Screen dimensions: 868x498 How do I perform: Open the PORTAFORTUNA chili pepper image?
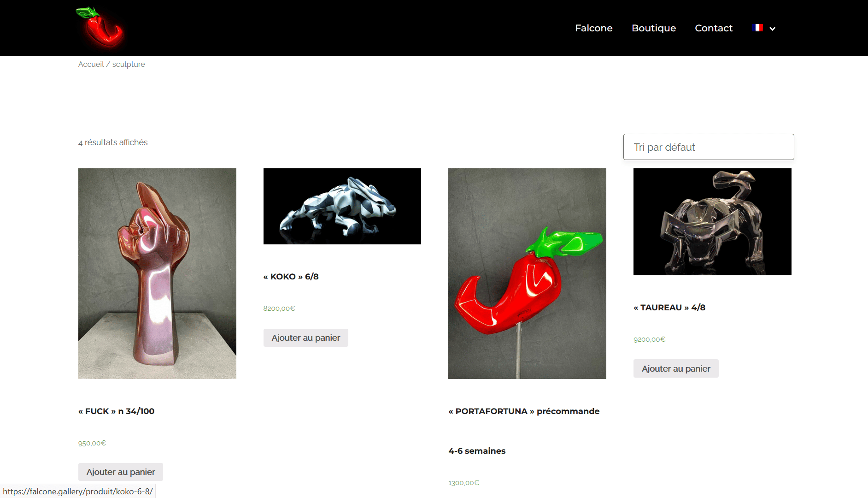(x=527, y=273)
